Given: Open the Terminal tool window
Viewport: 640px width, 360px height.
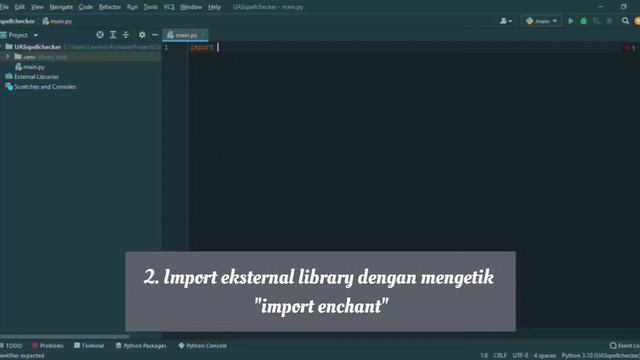Looking at the screenshot, I should tap(89, 346).
